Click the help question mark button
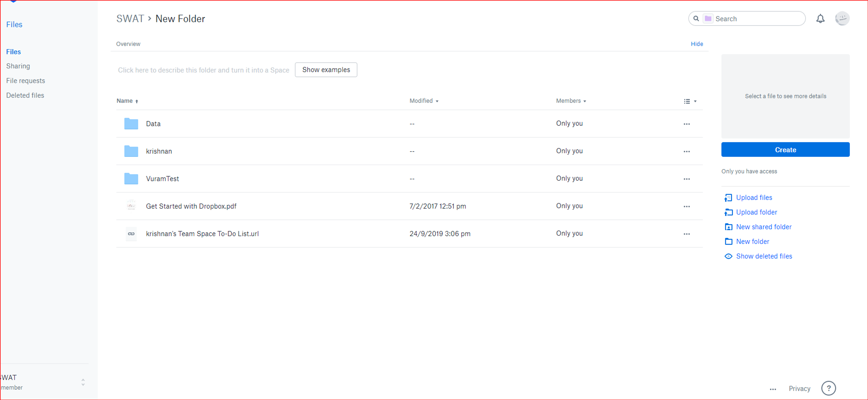This screenshot has width=868, height=400. pyautogui.click(x=828, y=388)
